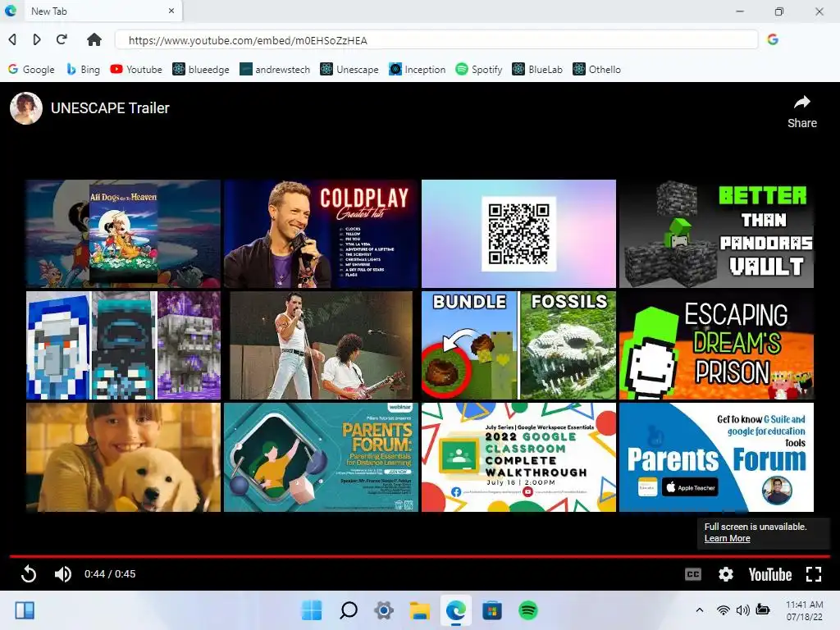Go back with the browser back arrow
This screenshot has height=630, width=840.
click(x=12, y=39)
